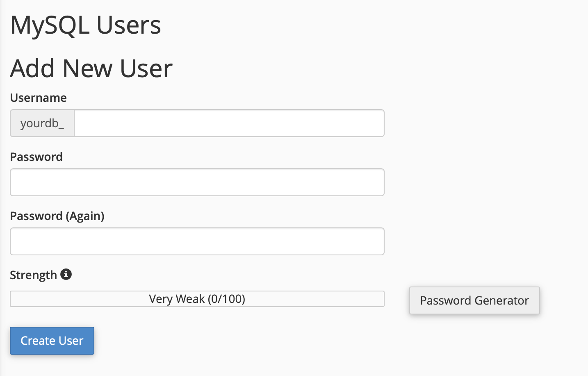Click the Add New User heading
588x376 pixels.
(x=91, y=68)
